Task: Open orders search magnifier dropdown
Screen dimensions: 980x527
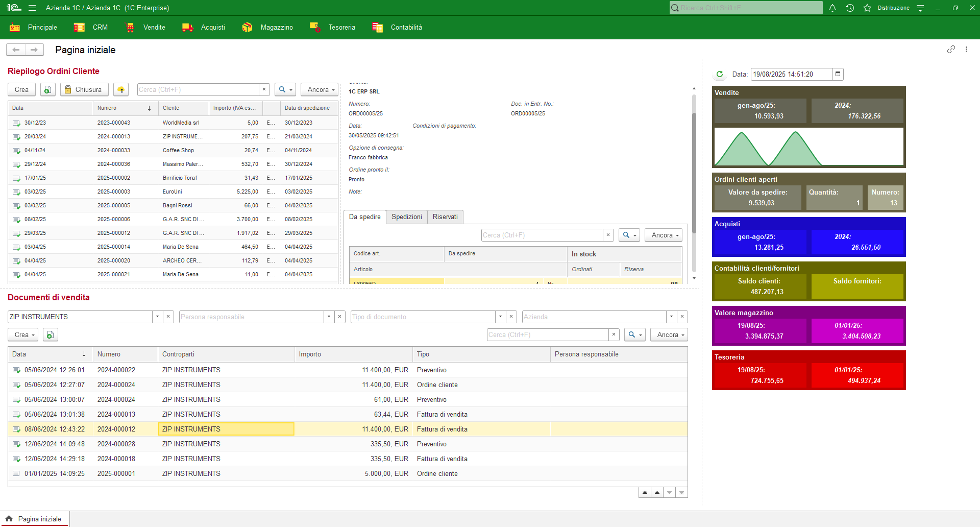Action: pos(285,89)
